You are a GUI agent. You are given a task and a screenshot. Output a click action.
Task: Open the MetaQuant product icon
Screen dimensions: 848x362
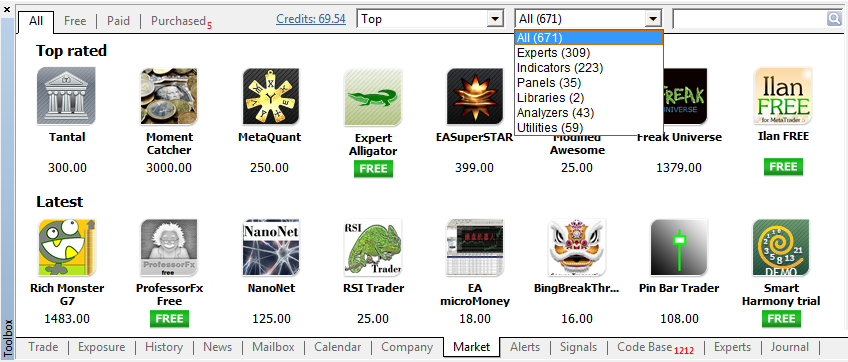(x=270, y=96)
